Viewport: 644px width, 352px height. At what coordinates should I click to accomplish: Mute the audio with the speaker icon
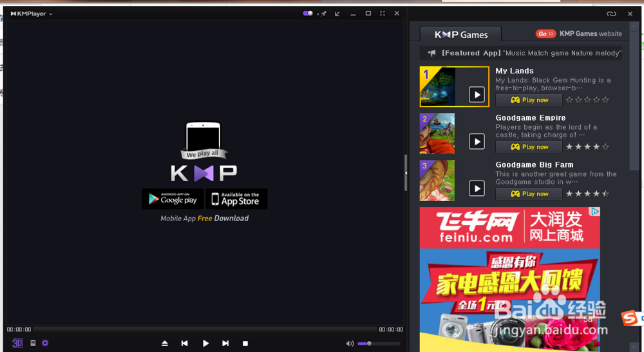(x=350, y=344)
